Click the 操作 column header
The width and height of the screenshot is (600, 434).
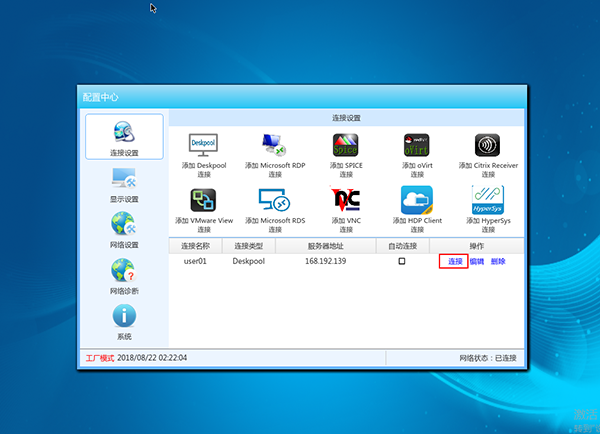pyautogui.click(x=477, y=246)
